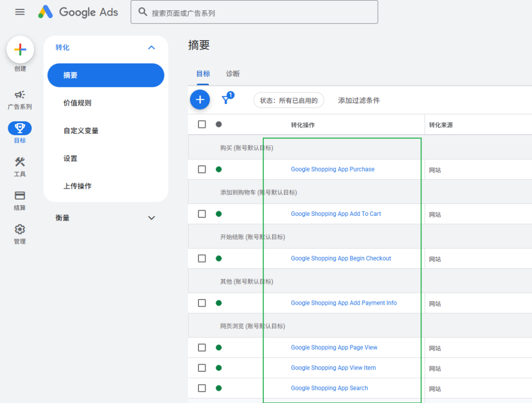Focus the 搜索页面或广告系列 search field
This screenshot has width=532, height=403.
[x=254, y=12]
